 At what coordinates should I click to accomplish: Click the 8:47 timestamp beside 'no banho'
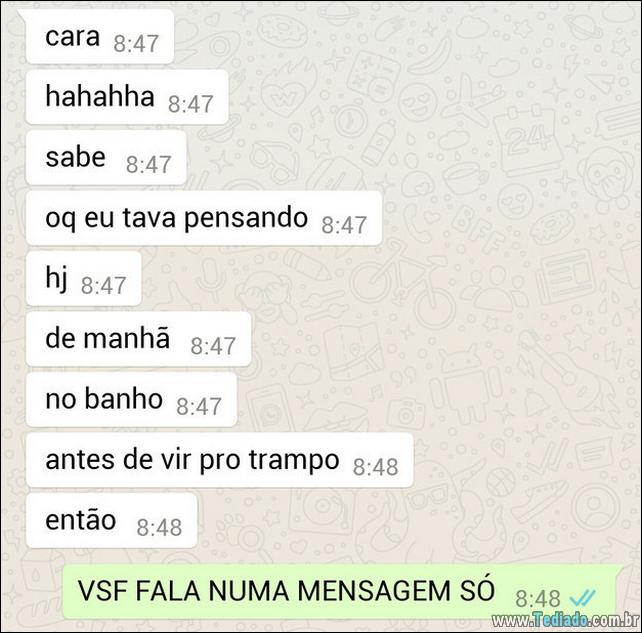(199, 407)
